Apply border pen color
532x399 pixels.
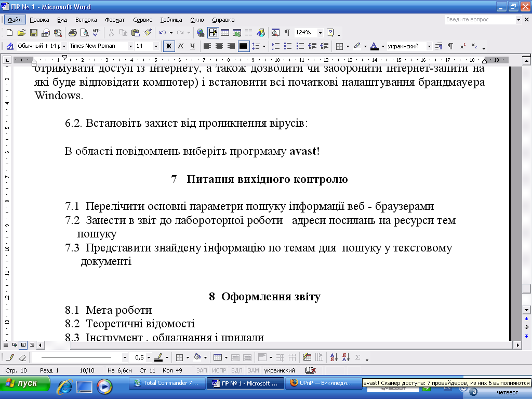click(x=158, y=357)
